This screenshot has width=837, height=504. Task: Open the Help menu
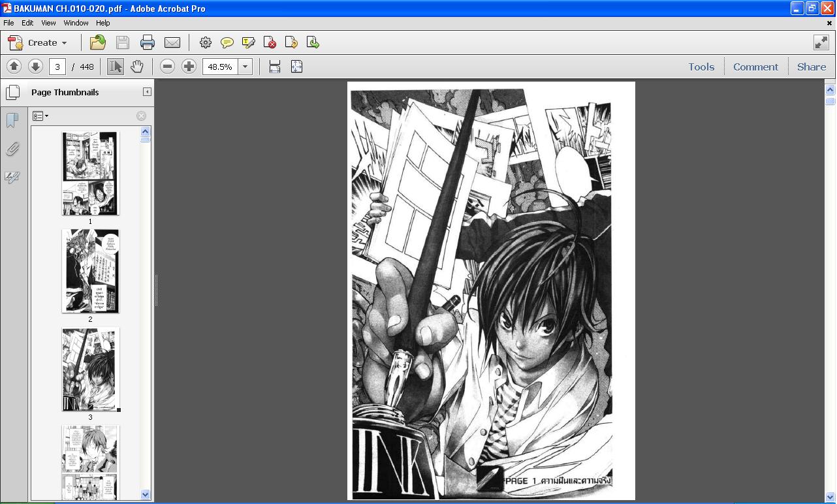[x=103, y=23]
